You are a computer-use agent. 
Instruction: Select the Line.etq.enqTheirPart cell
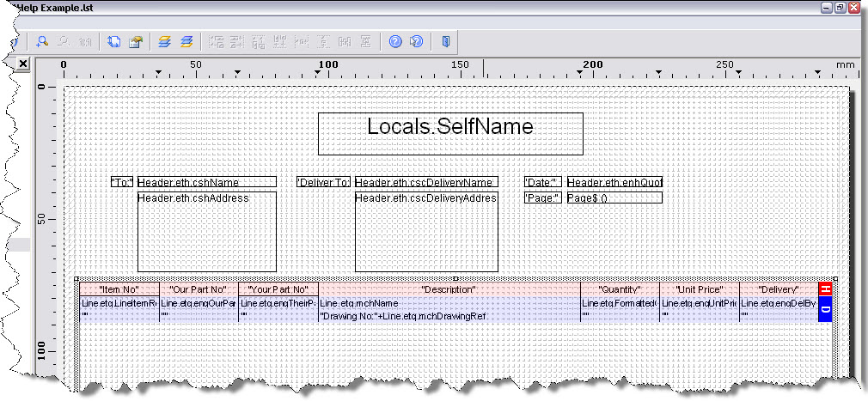click(278, 303)
